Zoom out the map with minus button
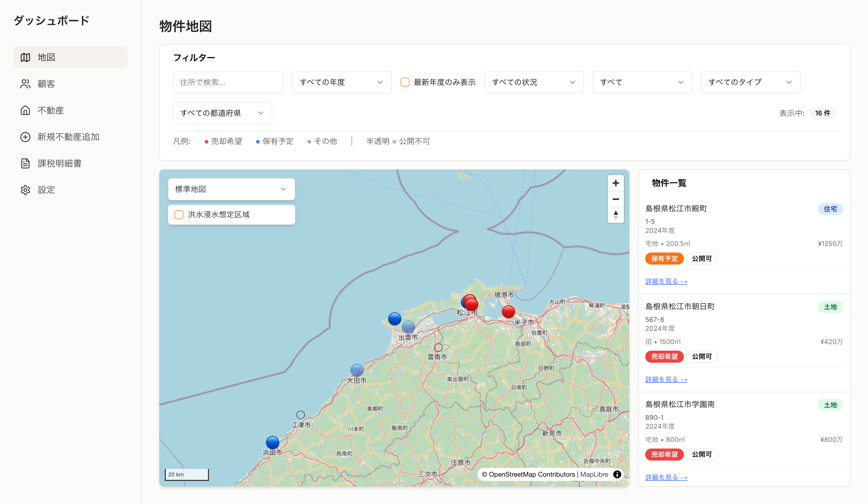Screen dimensions: 868x504 pos(616,199)
